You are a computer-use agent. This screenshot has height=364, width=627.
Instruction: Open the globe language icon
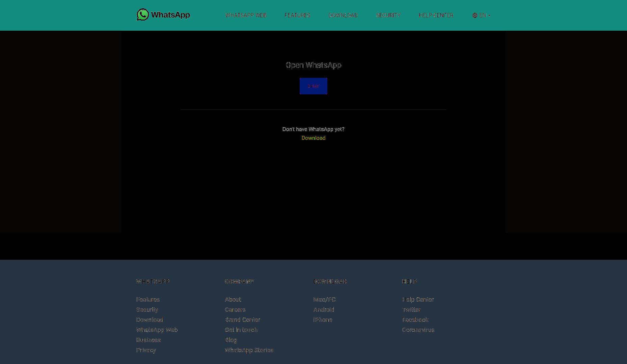(x=475, y=15)
